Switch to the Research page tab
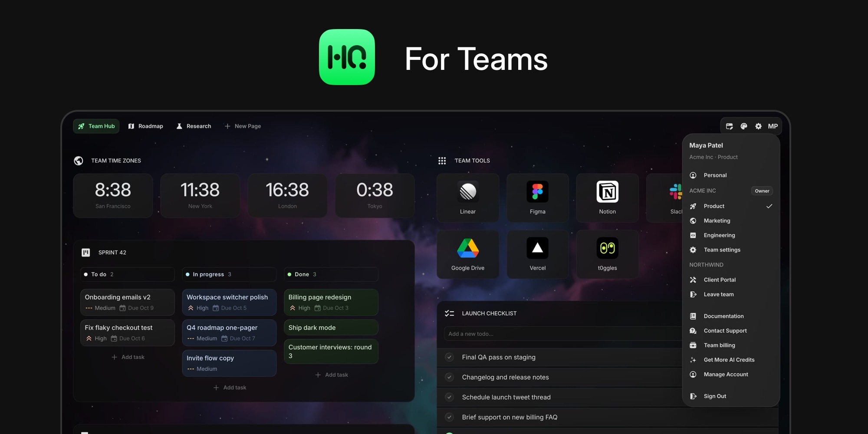Image resolution: width=868 pixels, height=434 pixels. tap(194, 126)
